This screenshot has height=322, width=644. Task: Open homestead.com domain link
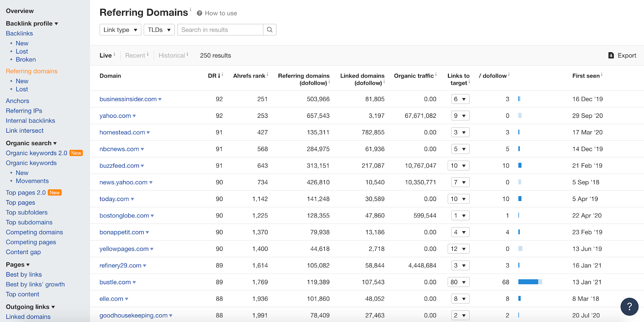coord(122,132)
